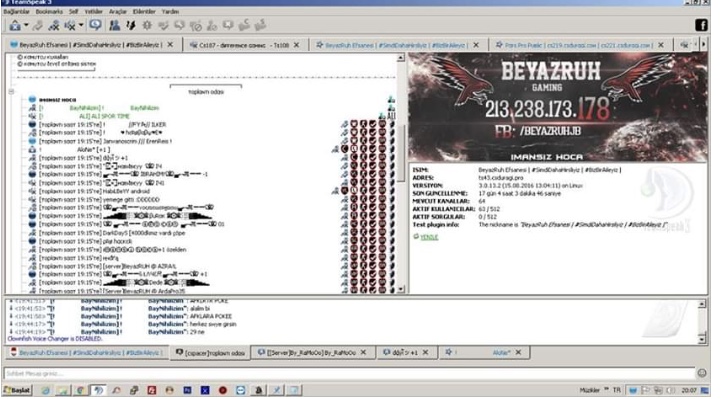The image size is (723, 399).
Task: Click the Connect toolbar icon
Action: 15,26
